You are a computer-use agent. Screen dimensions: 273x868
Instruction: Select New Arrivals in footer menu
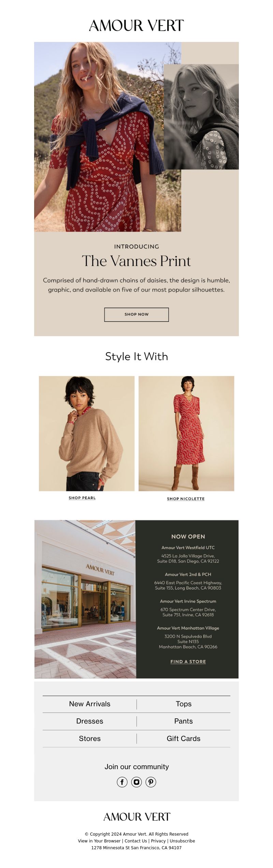pos(90,704)
